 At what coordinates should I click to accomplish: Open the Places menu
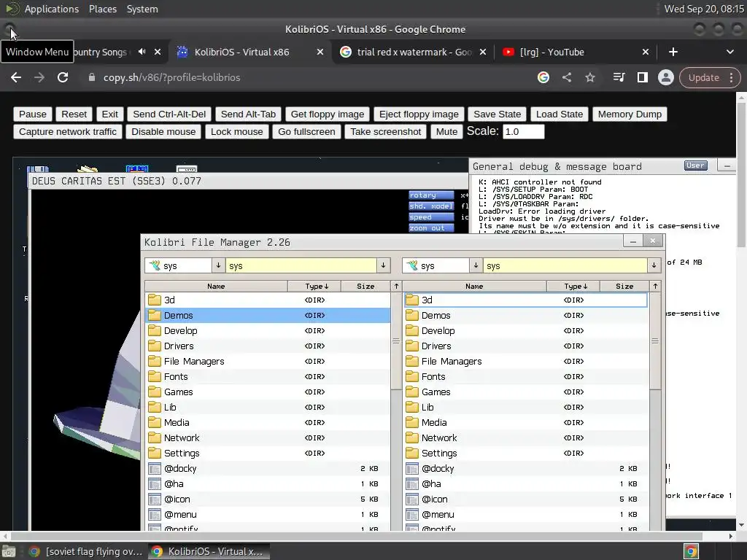click(x=103, y=9)
